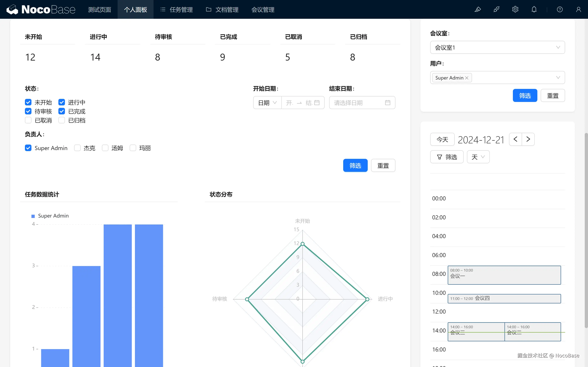Open the help question mark icon
Viewport: 588px width, 367px height.
click(560, 9)
